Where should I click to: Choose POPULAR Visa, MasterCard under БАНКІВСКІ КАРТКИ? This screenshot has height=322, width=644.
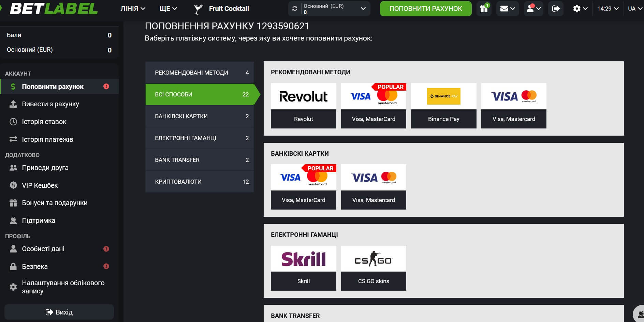pyautogui.click(x=303, y=187)
